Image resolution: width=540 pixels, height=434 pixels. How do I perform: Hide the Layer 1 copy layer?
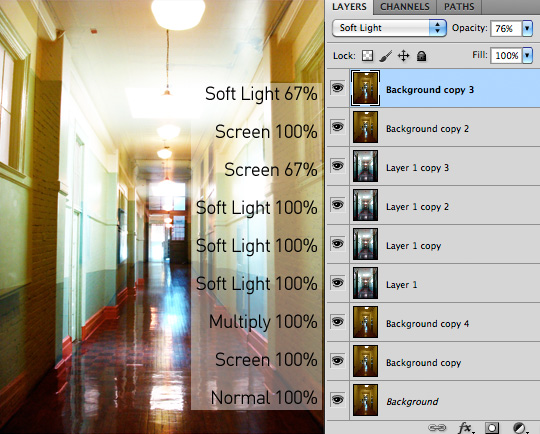pos(338,244)
